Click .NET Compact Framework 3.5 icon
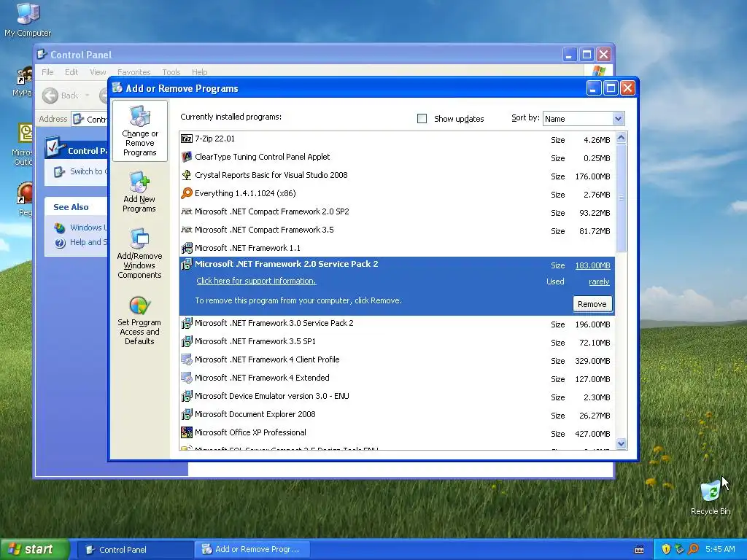Screen dimensions: 747x560 (x=187, y=230)
